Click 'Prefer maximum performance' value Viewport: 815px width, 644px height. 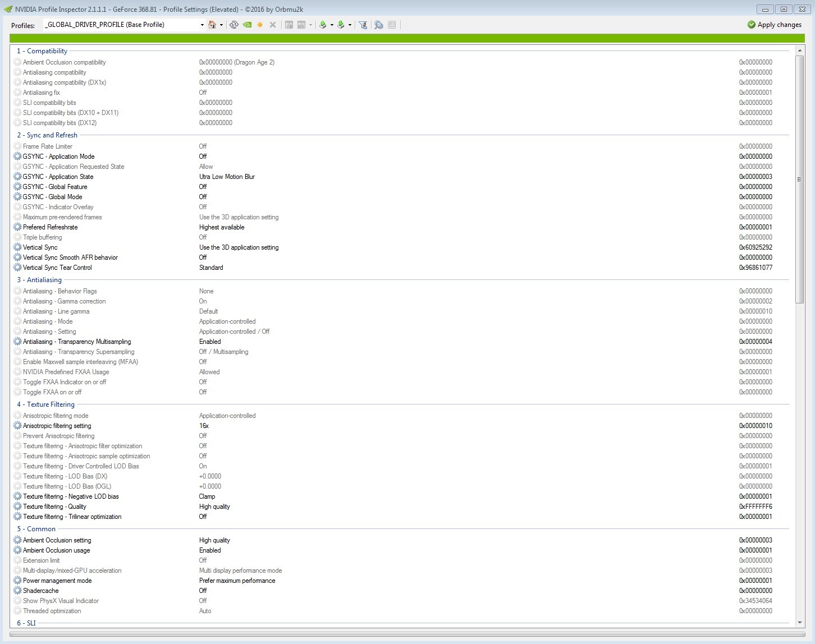click(237, 581)
